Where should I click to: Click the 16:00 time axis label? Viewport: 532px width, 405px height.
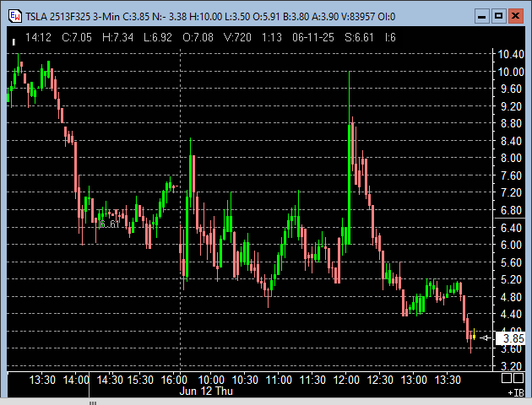click(174, 380)
